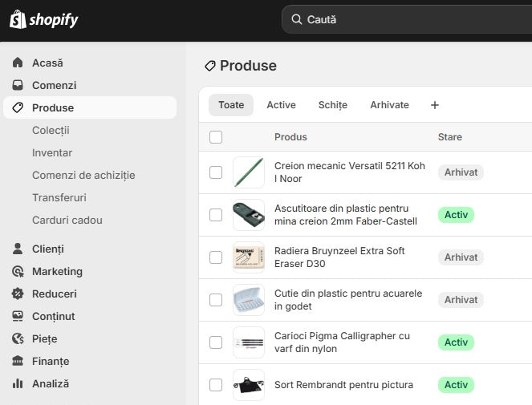Image resolution: width=532 pixels, height=405 pixels.
Task: Open Acasă via its home icon
Action: [18, 63]
